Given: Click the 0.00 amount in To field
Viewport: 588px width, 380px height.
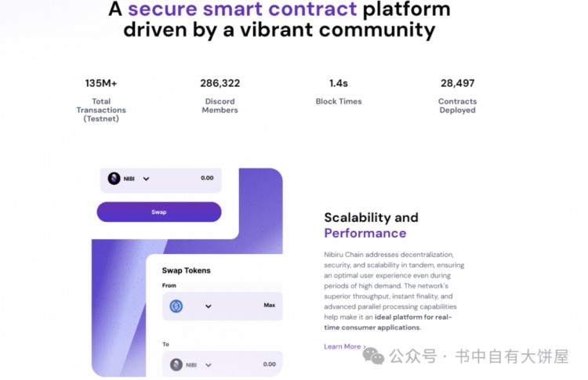Looking at the screenshot, I should [x=269, y=364].
